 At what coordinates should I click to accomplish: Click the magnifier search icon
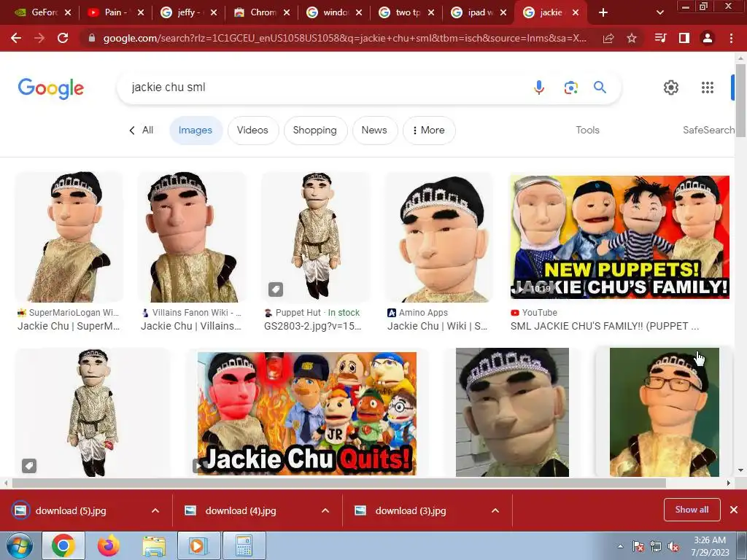point(600,87)
